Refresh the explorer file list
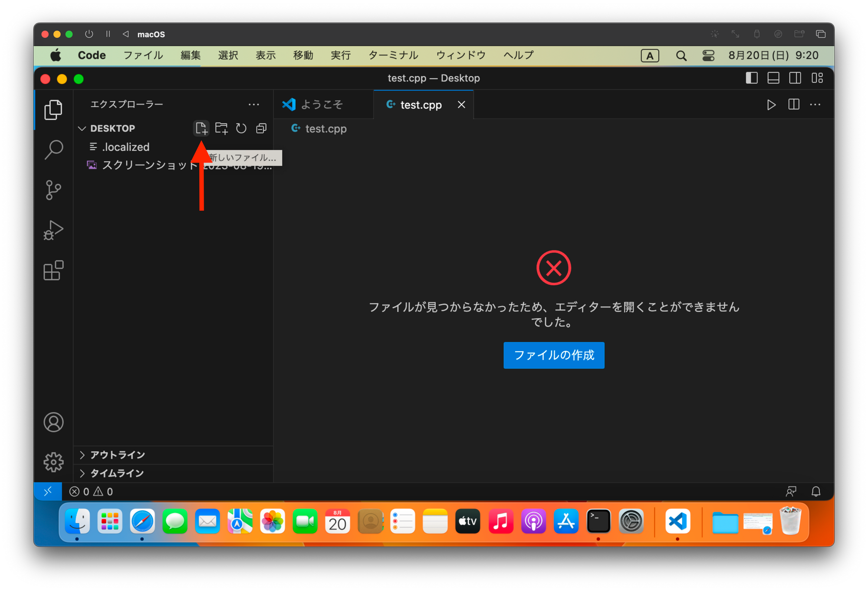 coord(241,128)
